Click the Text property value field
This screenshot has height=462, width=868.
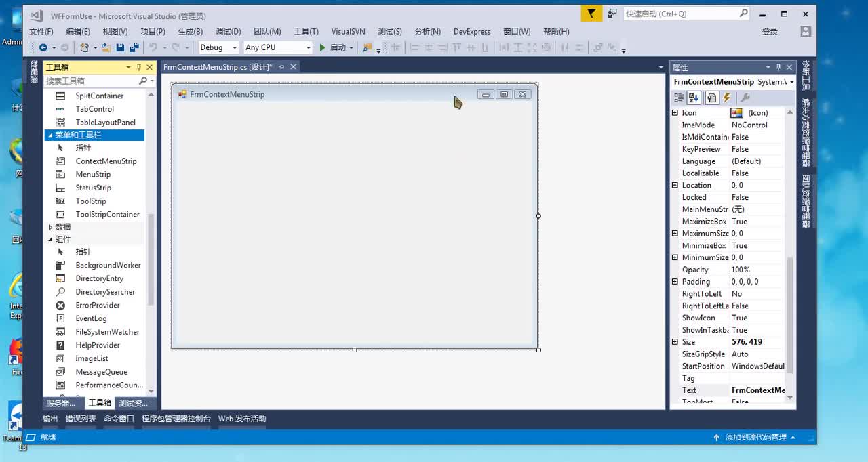[x=757, y=390]
